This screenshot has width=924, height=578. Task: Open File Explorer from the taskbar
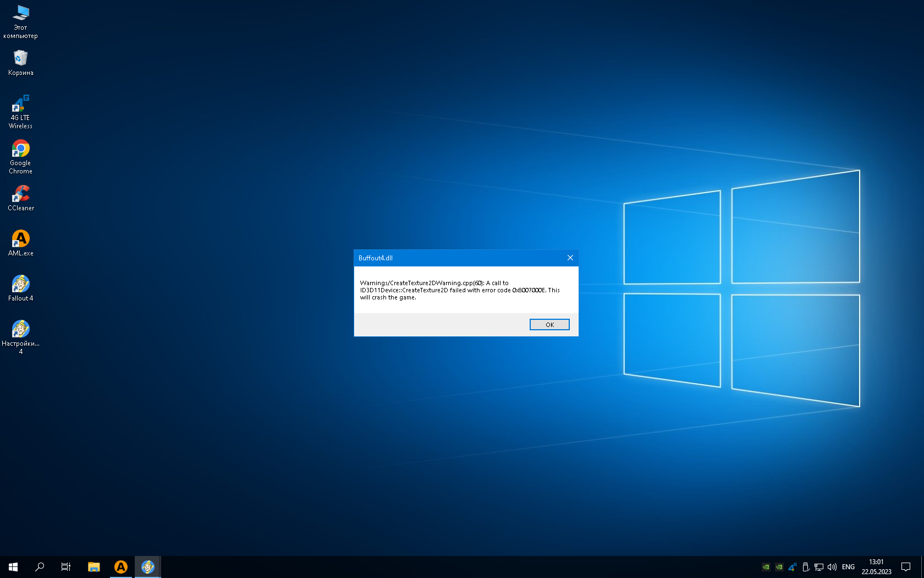click(94, 566)
